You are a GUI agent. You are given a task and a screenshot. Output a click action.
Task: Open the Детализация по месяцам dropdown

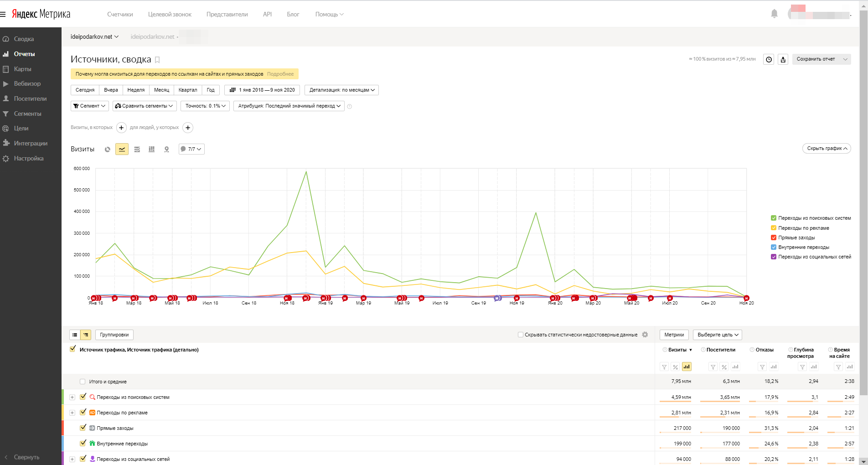tap(341, 90)
